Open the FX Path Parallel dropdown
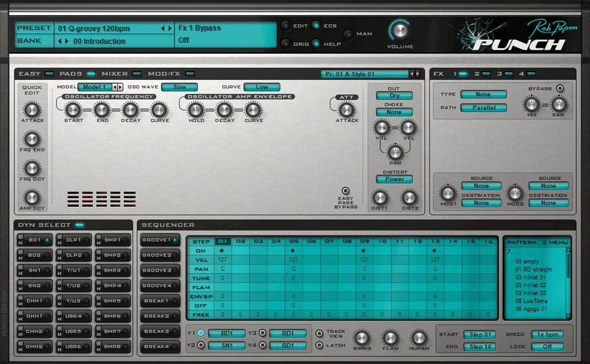The image size is (590, 364). [x=484, y=108]
